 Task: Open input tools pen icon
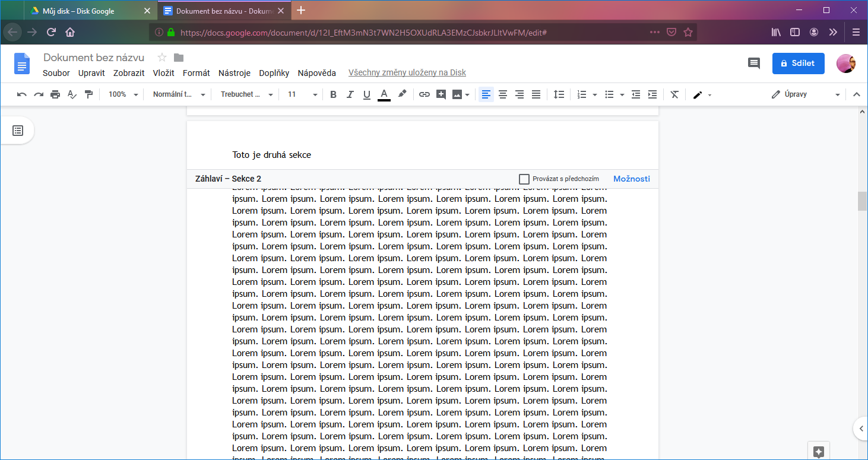pyautogui.click(x=698, y=94)
